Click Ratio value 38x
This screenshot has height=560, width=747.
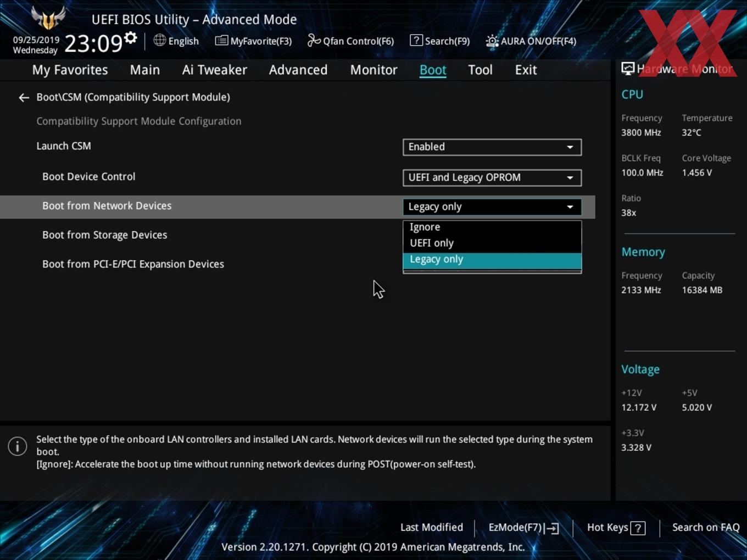coord(628,213)
